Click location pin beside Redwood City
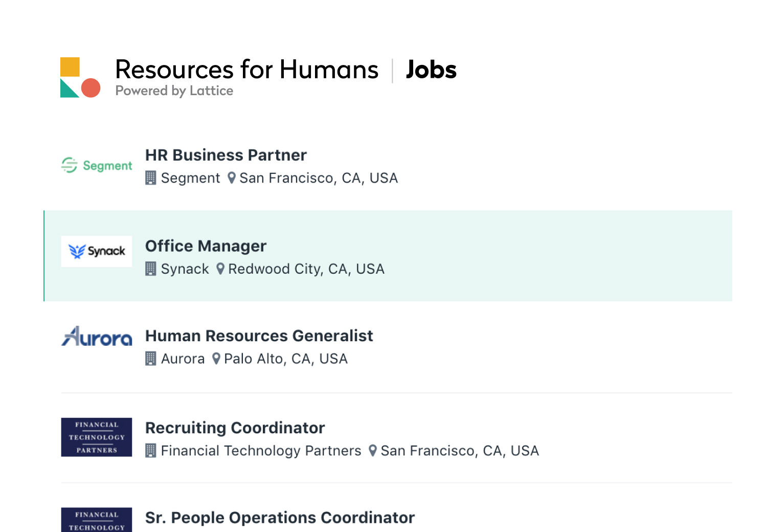This screenshot has width=765, height=532. [x=220, y=269]
